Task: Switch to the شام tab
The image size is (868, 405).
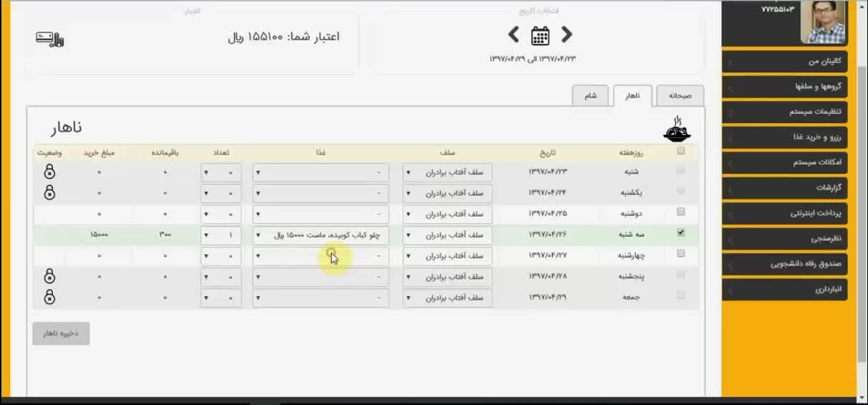Action: pyautogui.click(x=590, y=95)
